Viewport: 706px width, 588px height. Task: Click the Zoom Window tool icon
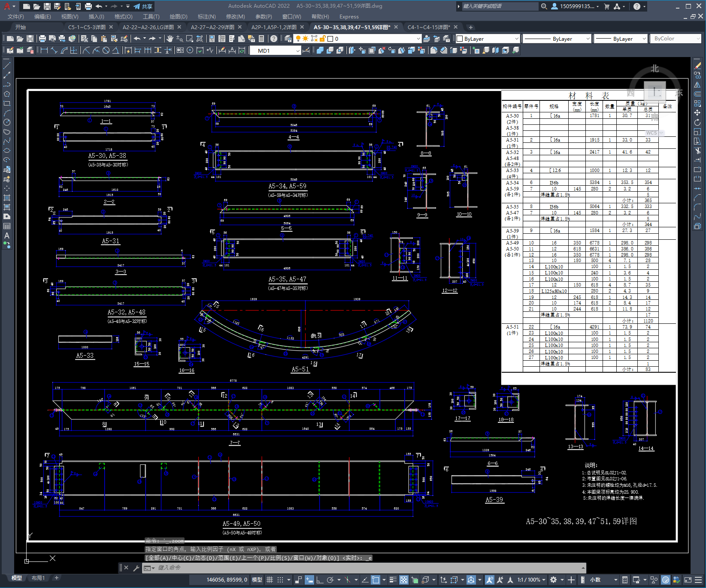pos(190,39)
